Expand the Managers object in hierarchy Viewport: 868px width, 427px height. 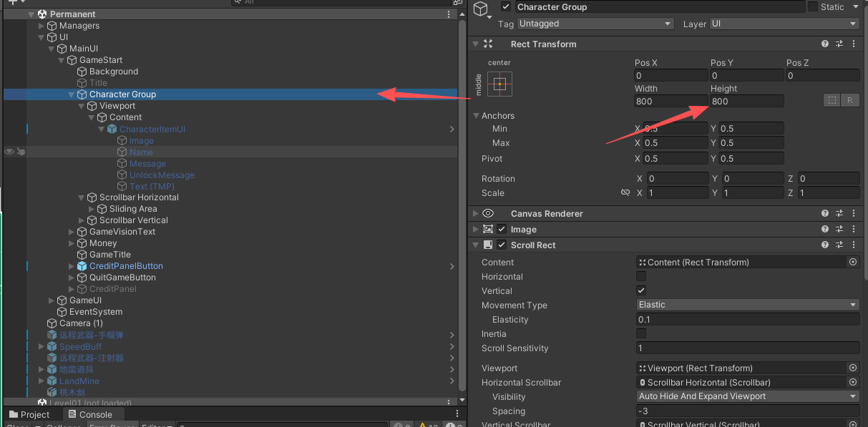[42, 26]
